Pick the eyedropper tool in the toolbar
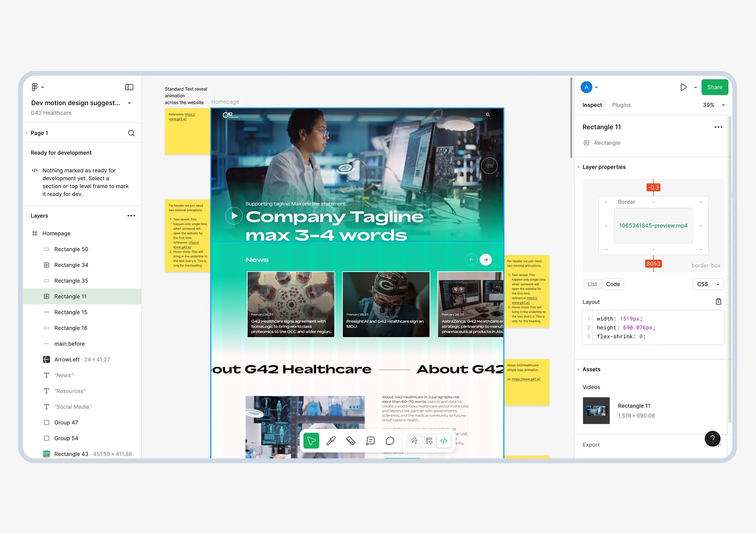756x533 pixels. point(331,441)
